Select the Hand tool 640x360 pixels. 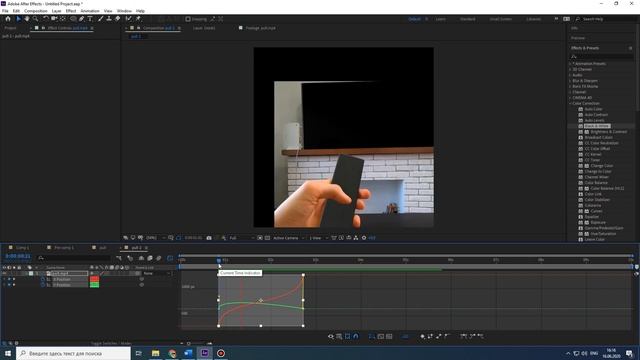(27, 19)
